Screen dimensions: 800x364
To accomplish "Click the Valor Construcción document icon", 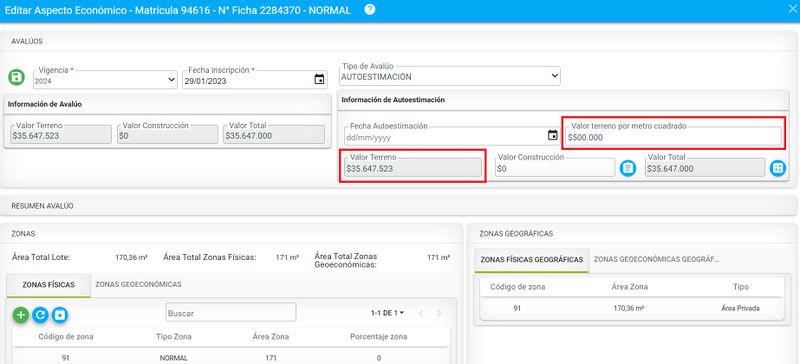I will tap(628, 168).
